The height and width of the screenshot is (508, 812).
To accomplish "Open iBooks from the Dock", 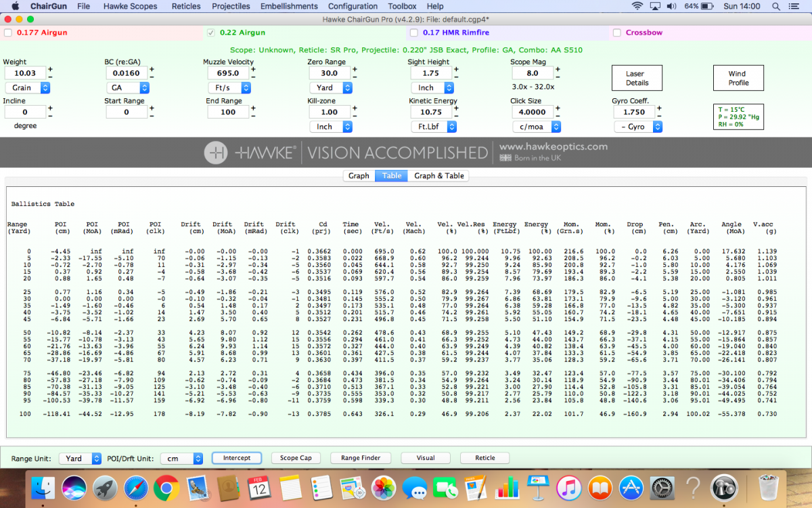I will tap(600, 487).
